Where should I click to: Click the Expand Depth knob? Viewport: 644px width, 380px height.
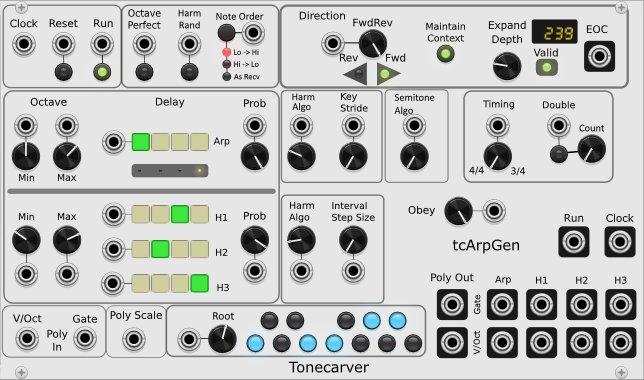click(507, 66)
